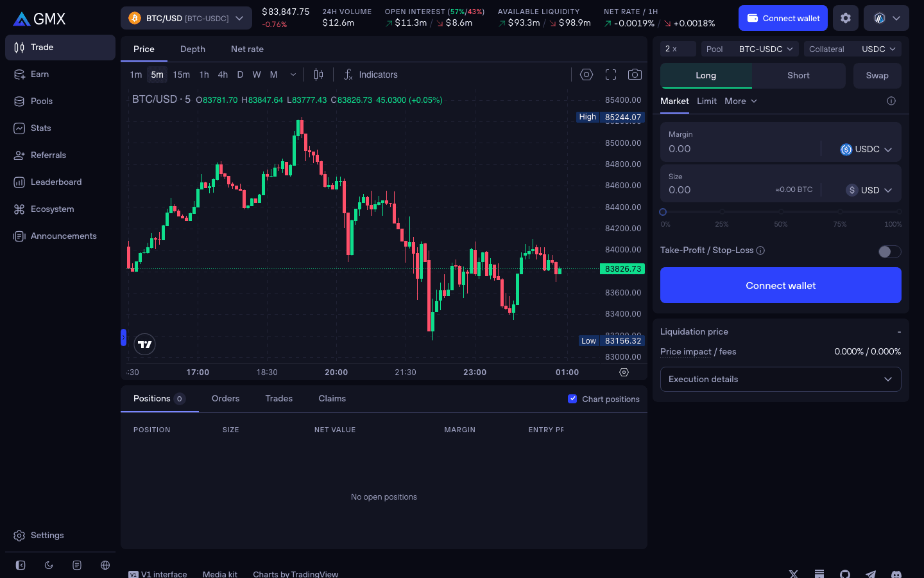Viewport: 924px width, 578px height.
Task: Open Indicators on the chart toolbar
Action: point(370,74)
